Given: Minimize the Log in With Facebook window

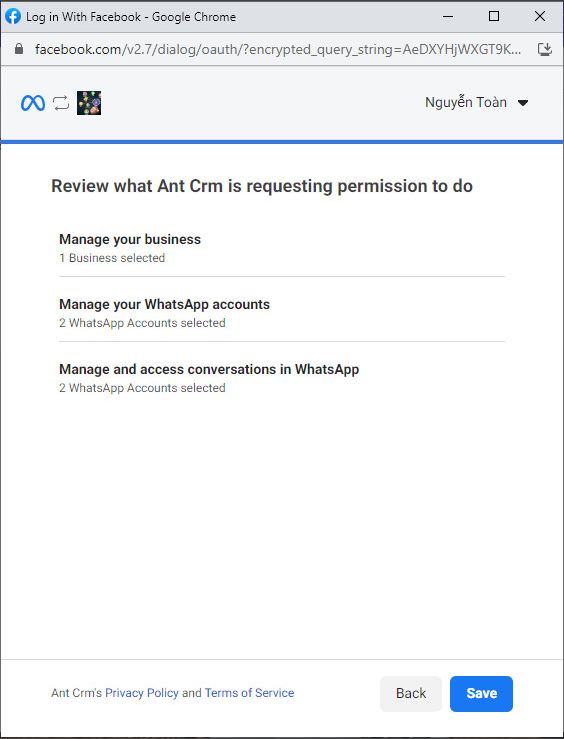Looking at the screenshot, I should pyautogui.click(x=448, y=16).
